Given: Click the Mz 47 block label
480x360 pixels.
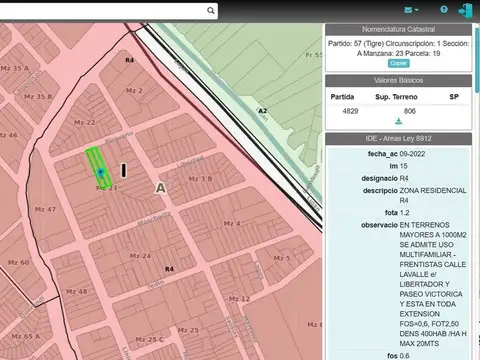Looking at the screenshot, I should coord(45,209).
